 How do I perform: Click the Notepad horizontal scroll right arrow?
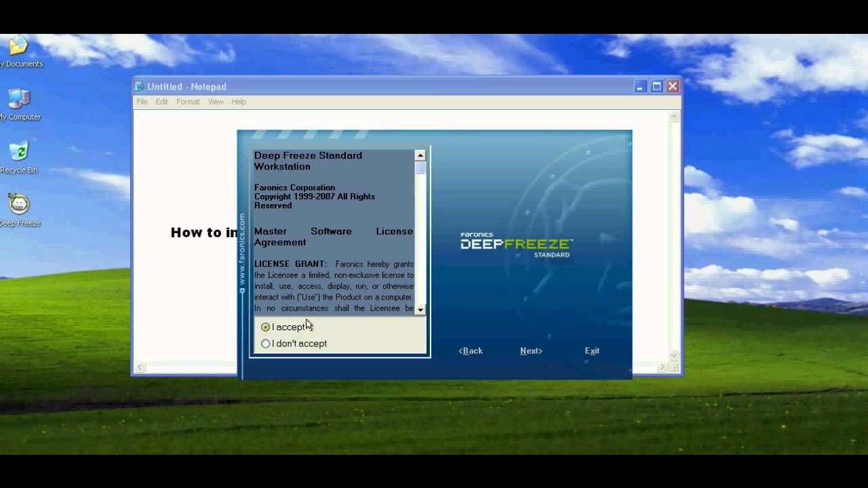pos(663,367)
